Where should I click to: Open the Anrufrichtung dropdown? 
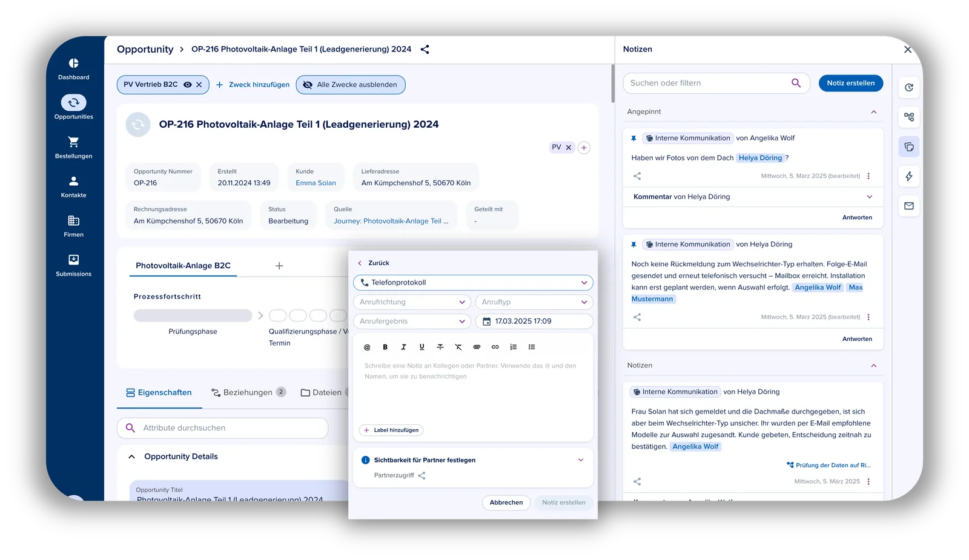click(412, 302)
